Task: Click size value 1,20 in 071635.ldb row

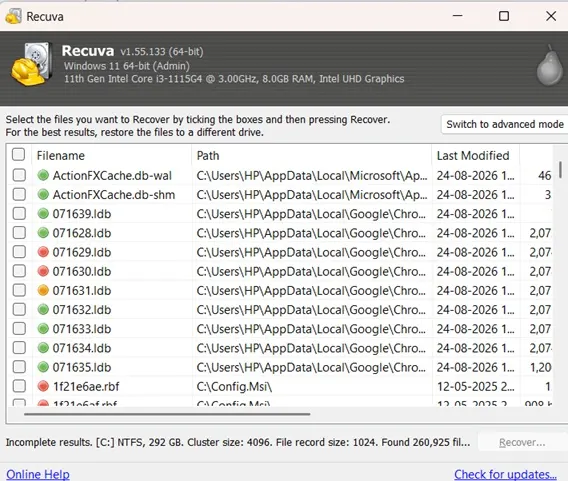Action: (540, 367)
